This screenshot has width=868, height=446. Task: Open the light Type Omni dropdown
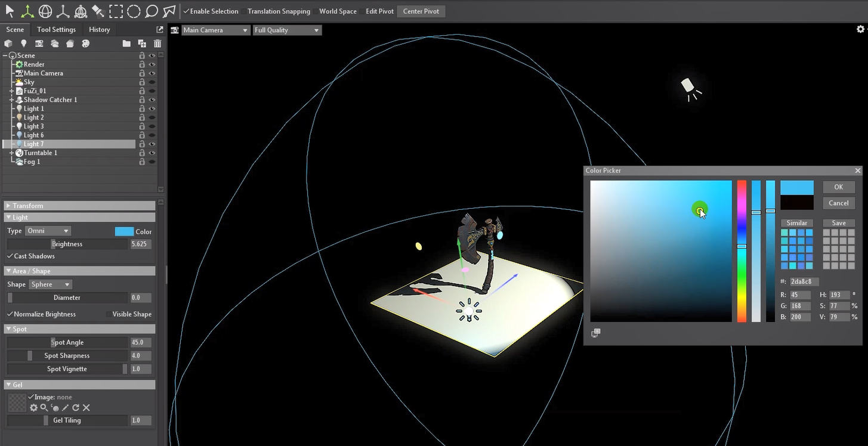click(48, 231)
